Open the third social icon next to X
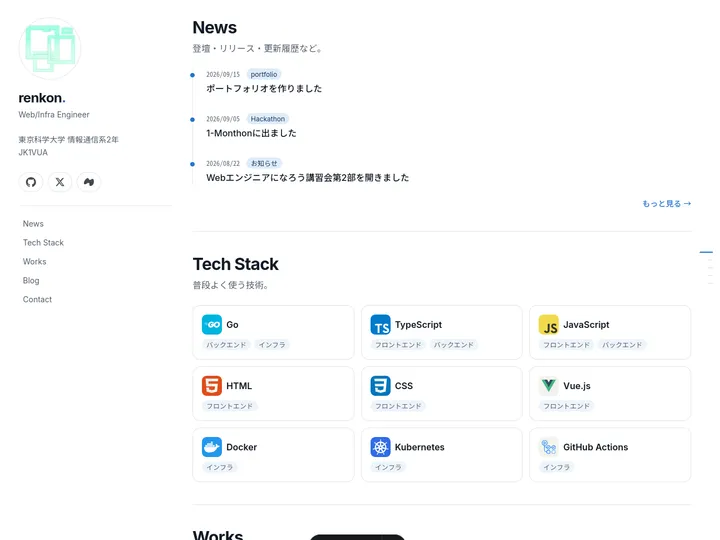 (x=89, y=182)
